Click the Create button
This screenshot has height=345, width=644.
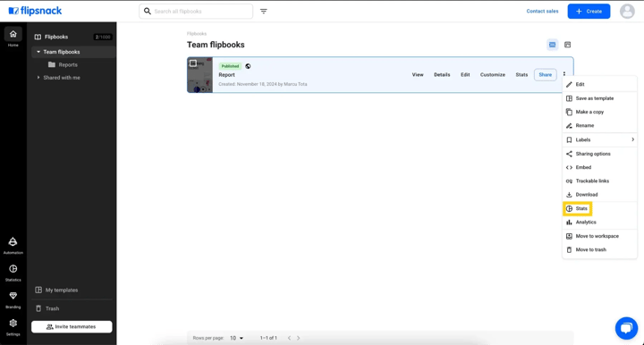pos(589,11)
